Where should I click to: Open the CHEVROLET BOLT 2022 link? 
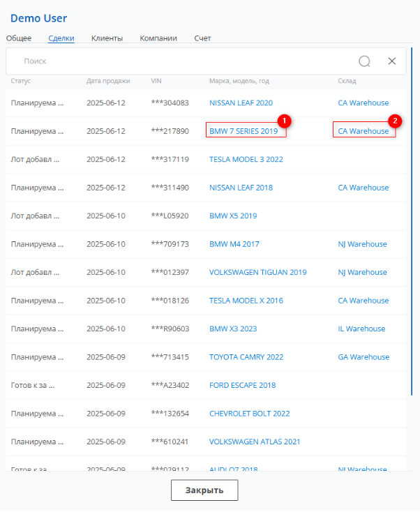click(x=250, y=414)
